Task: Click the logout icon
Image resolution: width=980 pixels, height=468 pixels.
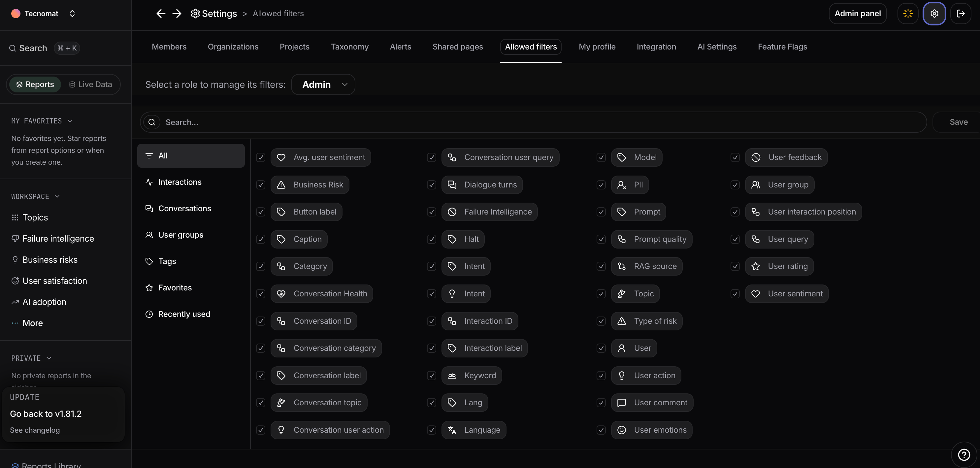Action: pos(961,14)
